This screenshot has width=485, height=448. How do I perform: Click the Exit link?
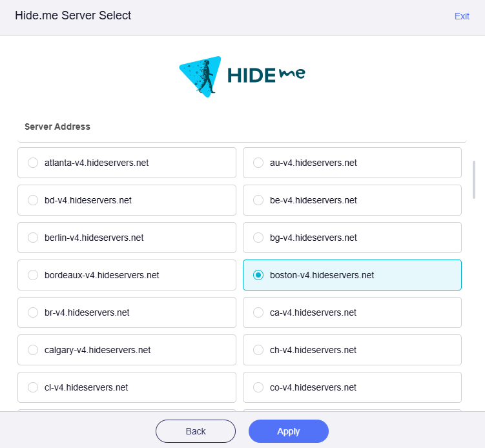[462, 16]
